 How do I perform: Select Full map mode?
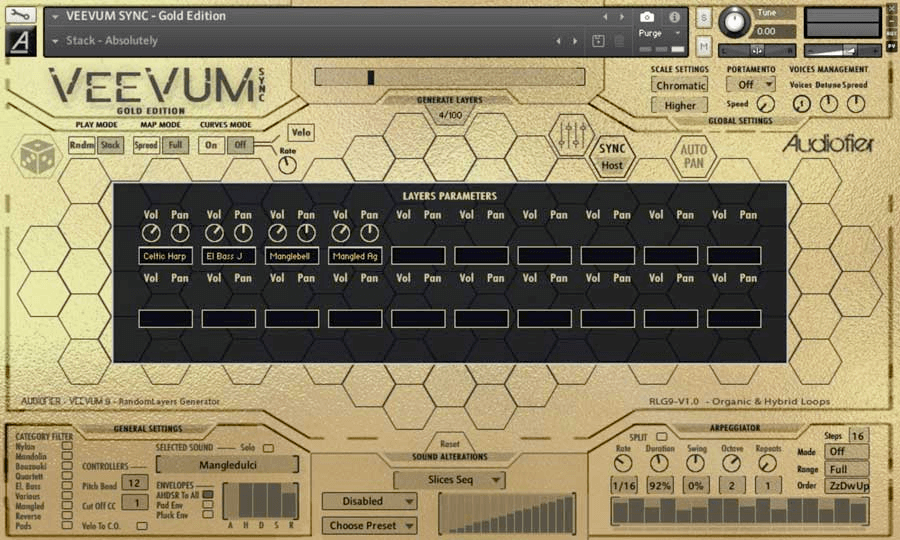point(176,145)
